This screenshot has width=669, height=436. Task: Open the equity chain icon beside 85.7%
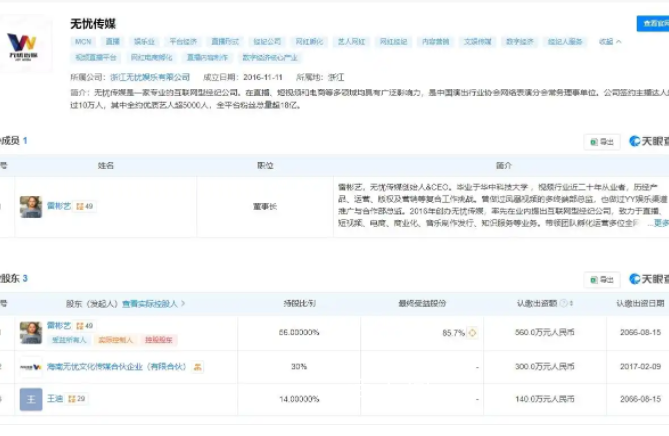pyautogui.click(x=472, y=333)
